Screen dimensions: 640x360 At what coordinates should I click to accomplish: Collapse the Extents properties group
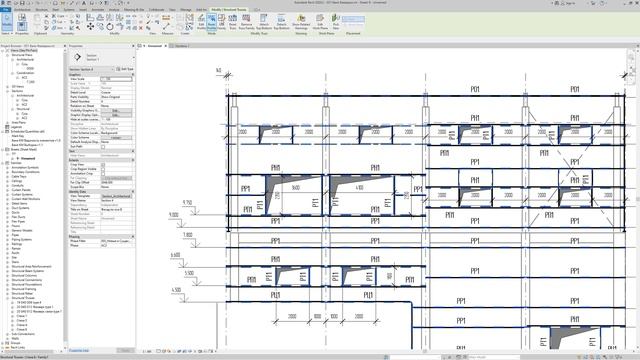tap(133, 160)
